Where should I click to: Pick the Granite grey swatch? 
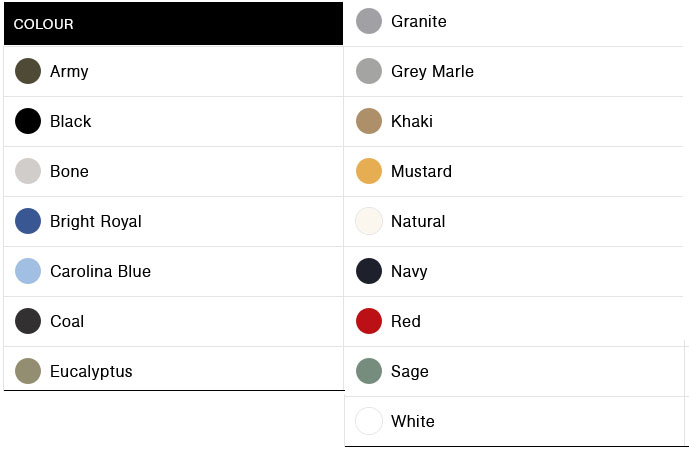point(369,21)
